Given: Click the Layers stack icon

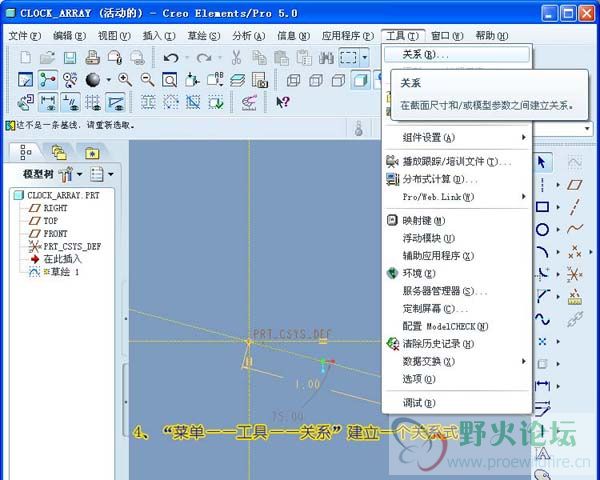Looking at the screenshot, I should click(x=237, y=80).
